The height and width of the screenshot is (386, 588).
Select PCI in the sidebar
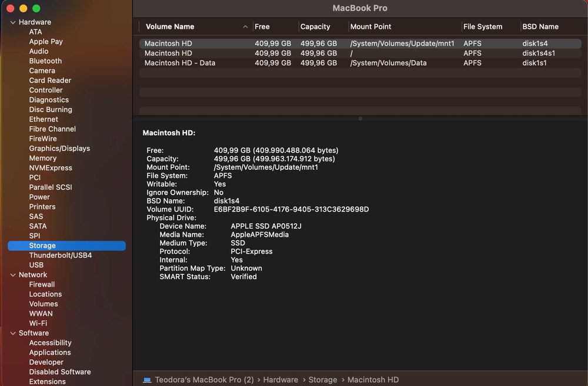pos(35,178)
